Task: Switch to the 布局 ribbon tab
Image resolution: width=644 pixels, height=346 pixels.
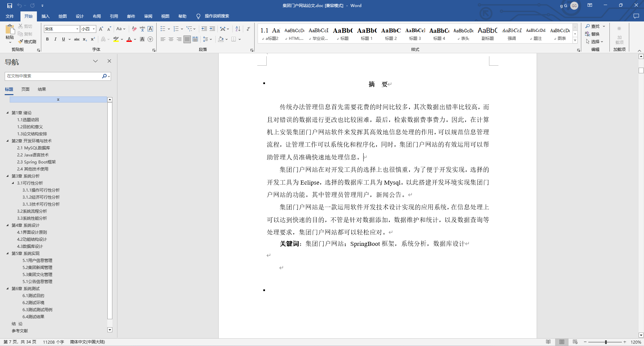Action: (x=97, y=16)
